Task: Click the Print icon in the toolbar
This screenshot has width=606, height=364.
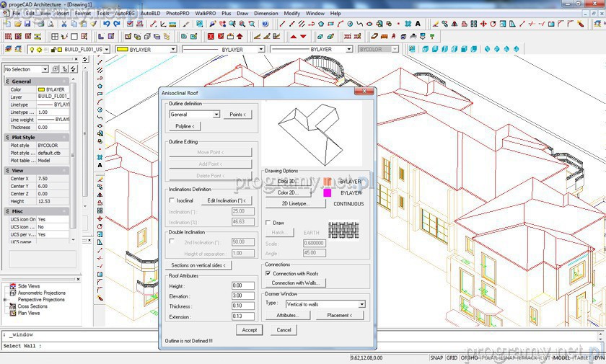Action: (x=38, y=24)
